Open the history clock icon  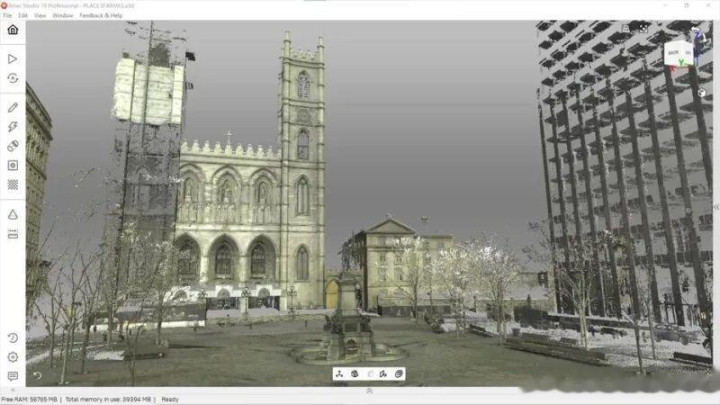point(12,338)
